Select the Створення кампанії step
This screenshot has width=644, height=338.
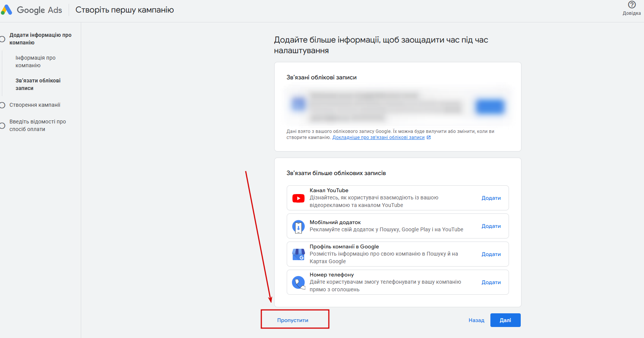point(35,105)
